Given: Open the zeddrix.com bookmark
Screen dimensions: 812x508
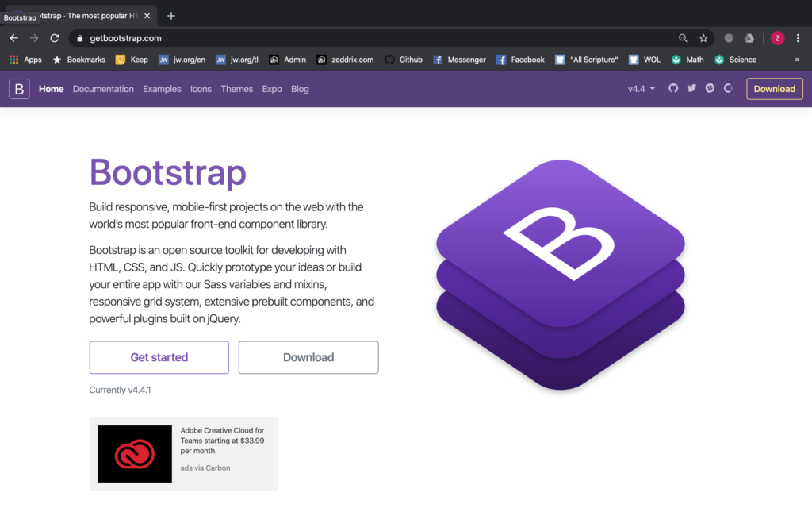Looking at the screenshot, I should (345, 60).
